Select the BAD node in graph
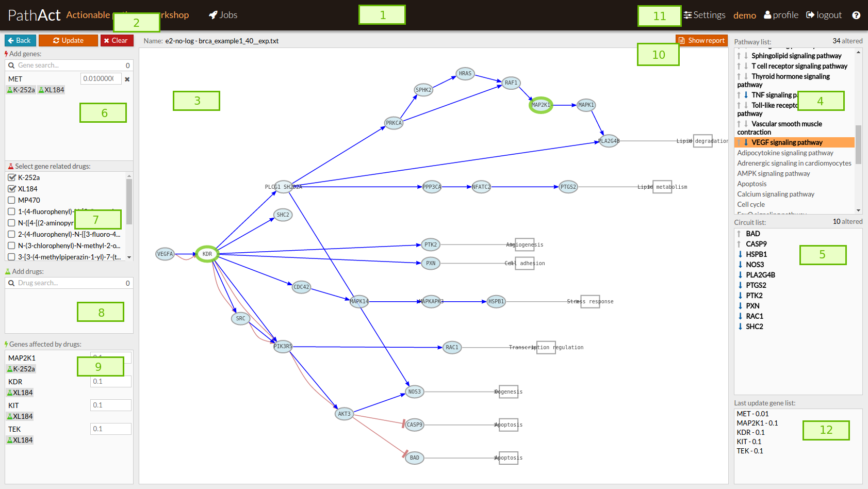868x489 pixels. (415, 458)
